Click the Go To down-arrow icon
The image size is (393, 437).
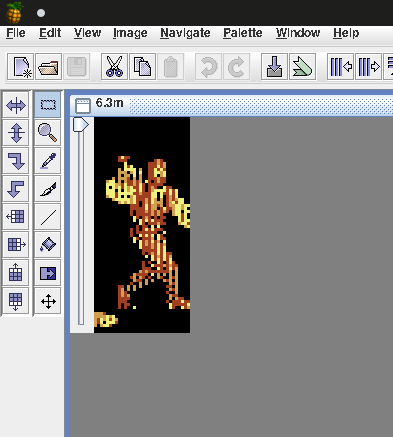tap(274, 66)
